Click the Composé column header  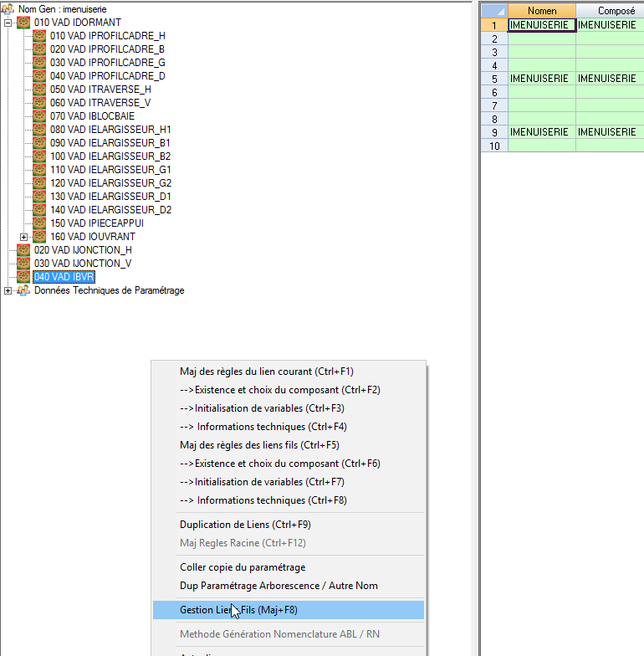coord(610,11)
